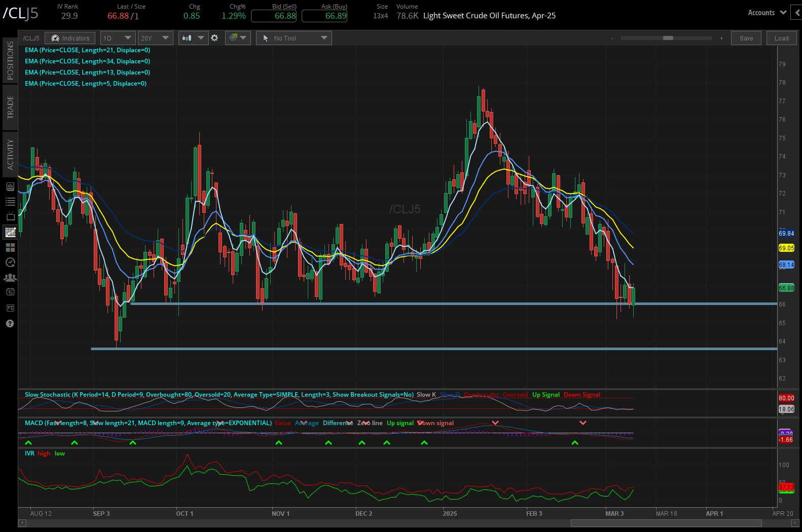Image resolution: width=802 pixels, height=532 pixels.
Task: Click the red 80.00 stochastic overbought bubble
Action: [x=786, y=398]
